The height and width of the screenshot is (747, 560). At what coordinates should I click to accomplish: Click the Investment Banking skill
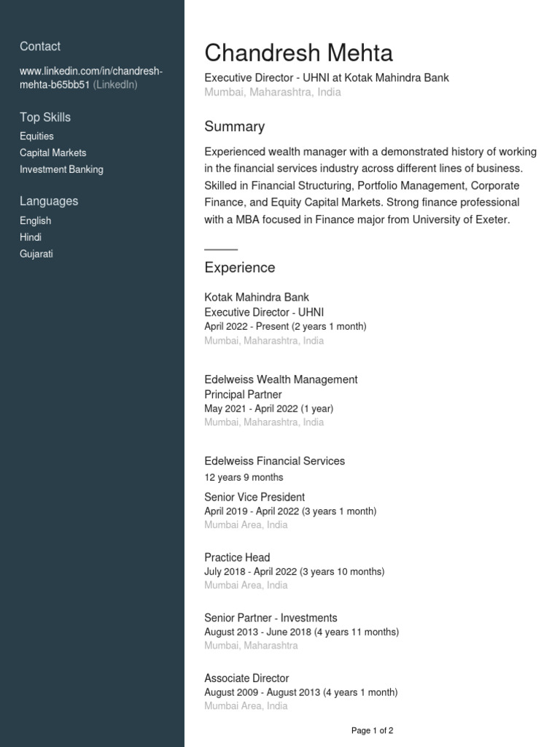pos(61,170)
